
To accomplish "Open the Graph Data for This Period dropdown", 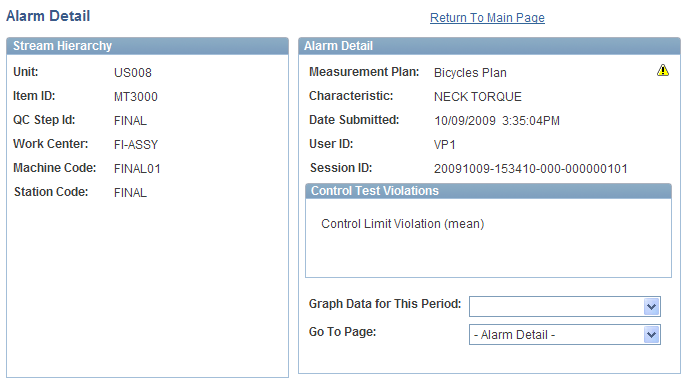I will pos(565,306).
